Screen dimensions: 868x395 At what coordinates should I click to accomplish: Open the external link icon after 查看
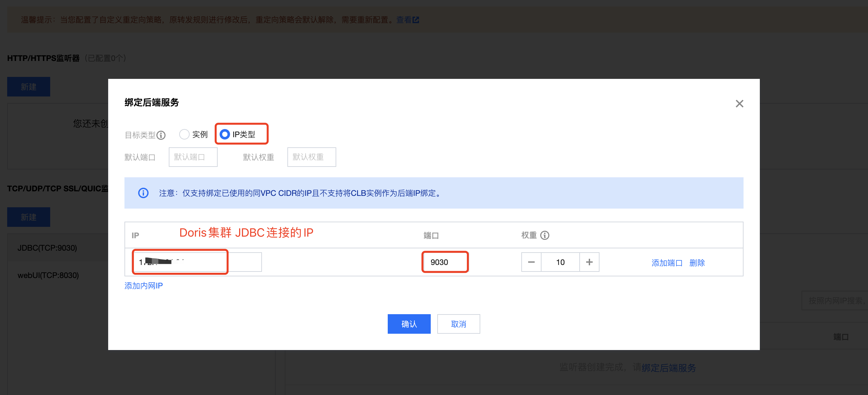[x=416, y=20]
